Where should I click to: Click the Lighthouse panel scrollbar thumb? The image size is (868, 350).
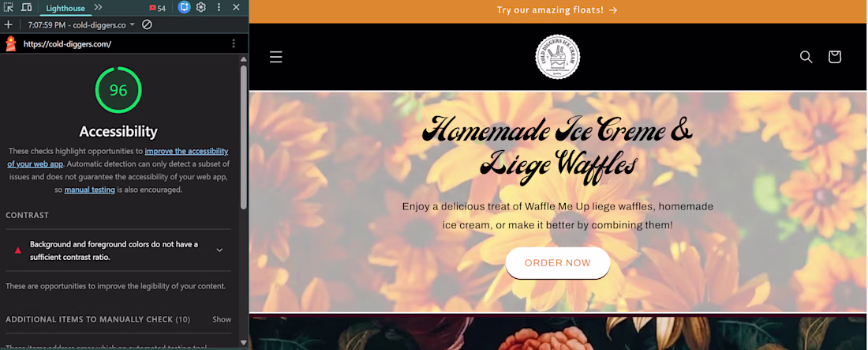[244, 137]
